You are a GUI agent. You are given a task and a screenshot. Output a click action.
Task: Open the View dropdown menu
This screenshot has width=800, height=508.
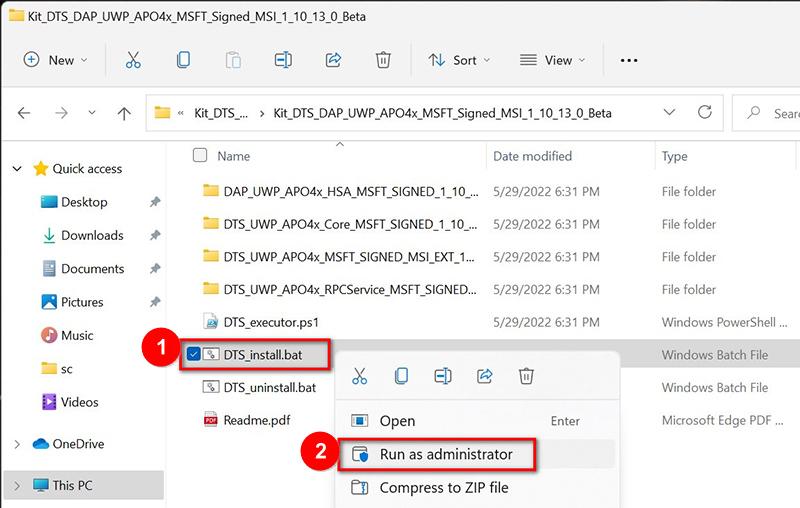coord(553,60)
